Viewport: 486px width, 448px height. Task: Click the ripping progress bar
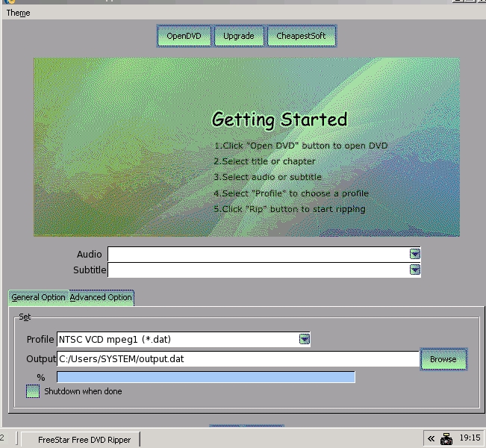pos(205,377)
